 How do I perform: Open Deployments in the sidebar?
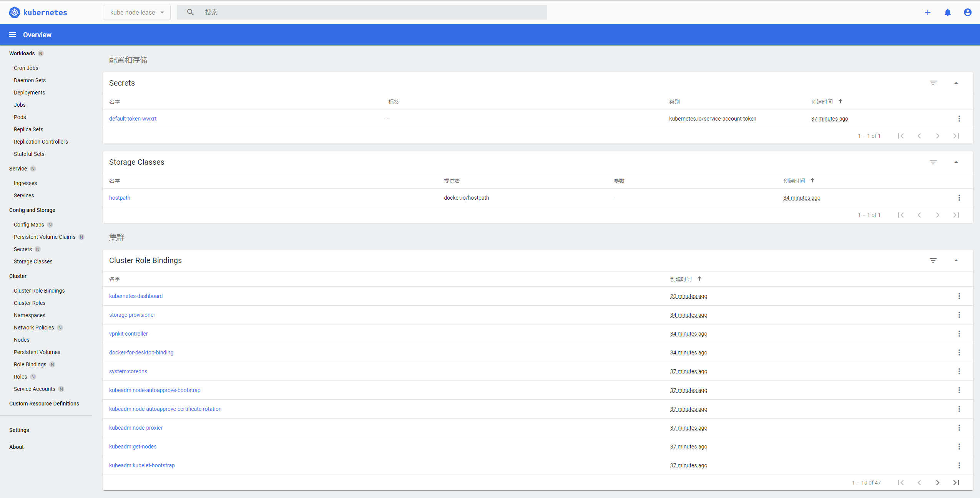[29, 93]
